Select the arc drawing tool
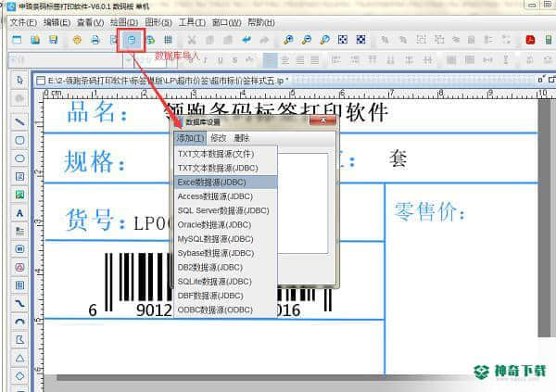This screenshot has width=556, height=392. pyautogui.click(x=19, y=322)
